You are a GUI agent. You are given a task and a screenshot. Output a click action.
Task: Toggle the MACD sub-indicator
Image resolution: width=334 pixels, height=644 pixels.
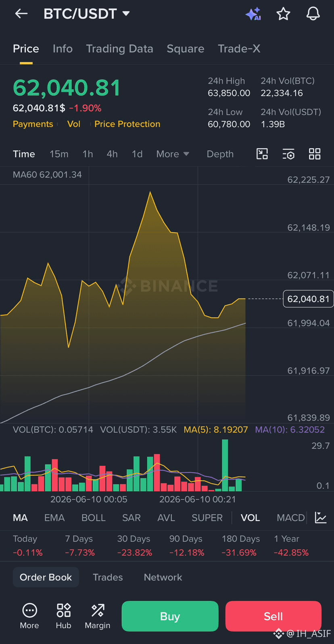point(291,518)
